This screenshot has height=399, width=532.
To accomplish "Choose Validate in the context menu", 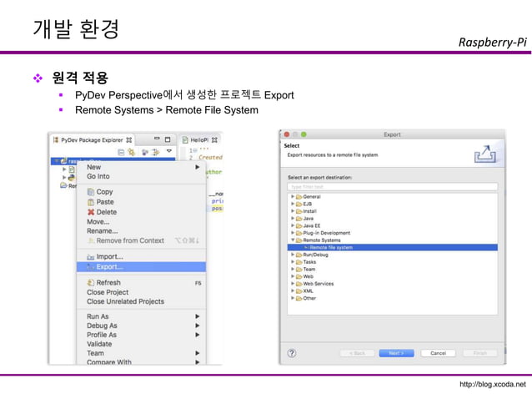I will coord(141,344).
